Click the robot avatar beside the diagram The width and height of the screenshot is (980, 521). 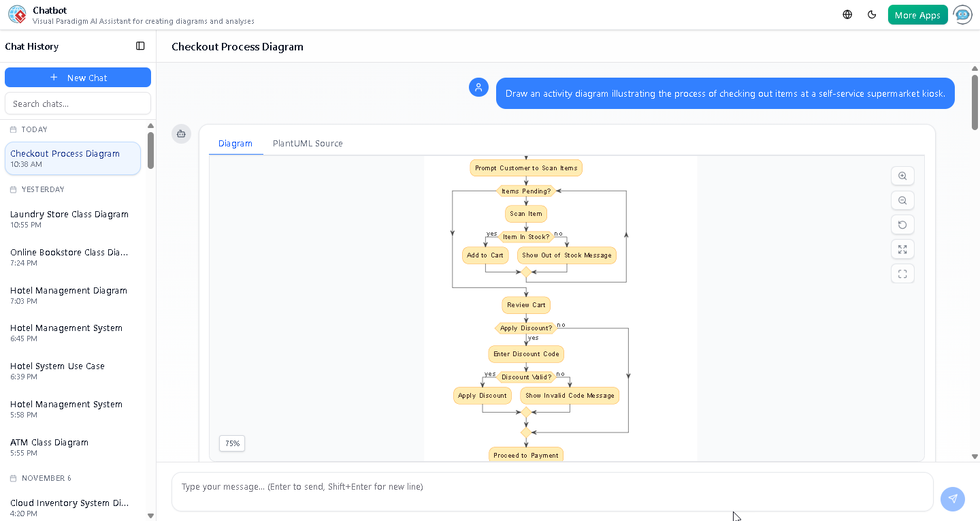[x=181, y=134]
